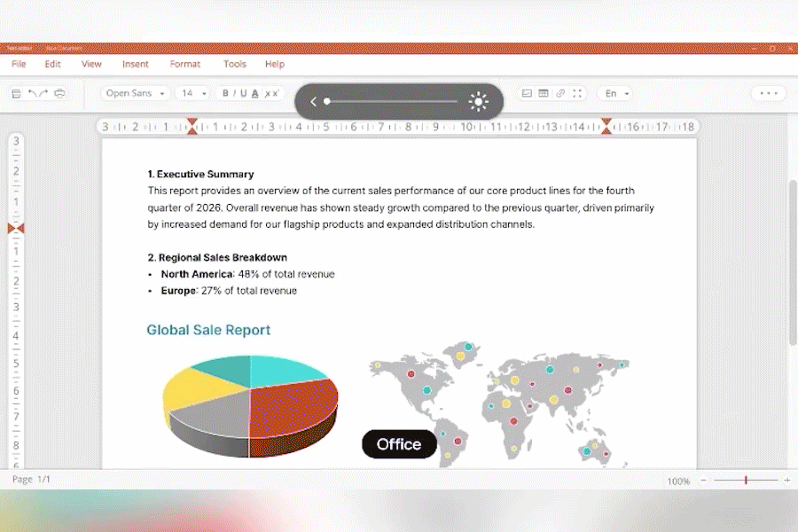Click the three-dot more options button
Image resolution: width=798 pixels, height=532 pixels.
[x=769, y=93]
